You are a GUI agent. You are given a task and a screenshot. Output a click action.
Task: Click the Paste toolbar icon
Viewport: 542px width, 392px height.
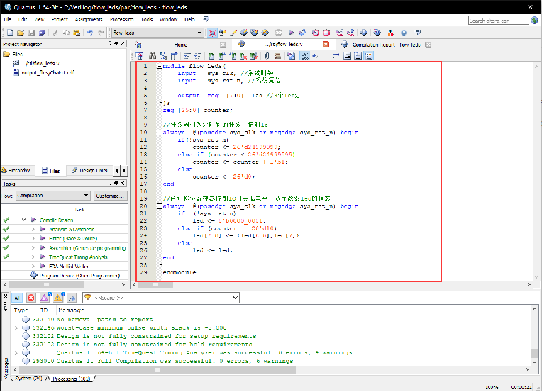[x=77, y=33]
